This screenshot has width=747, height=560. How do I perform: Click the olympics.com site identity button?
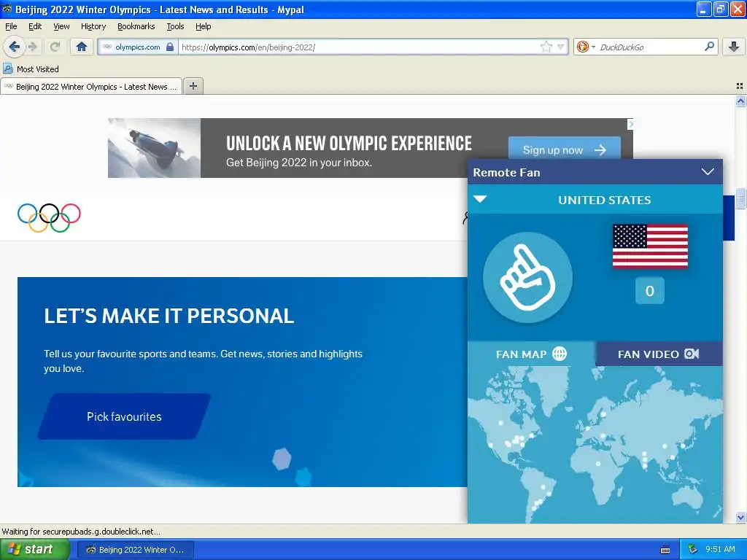138,47
